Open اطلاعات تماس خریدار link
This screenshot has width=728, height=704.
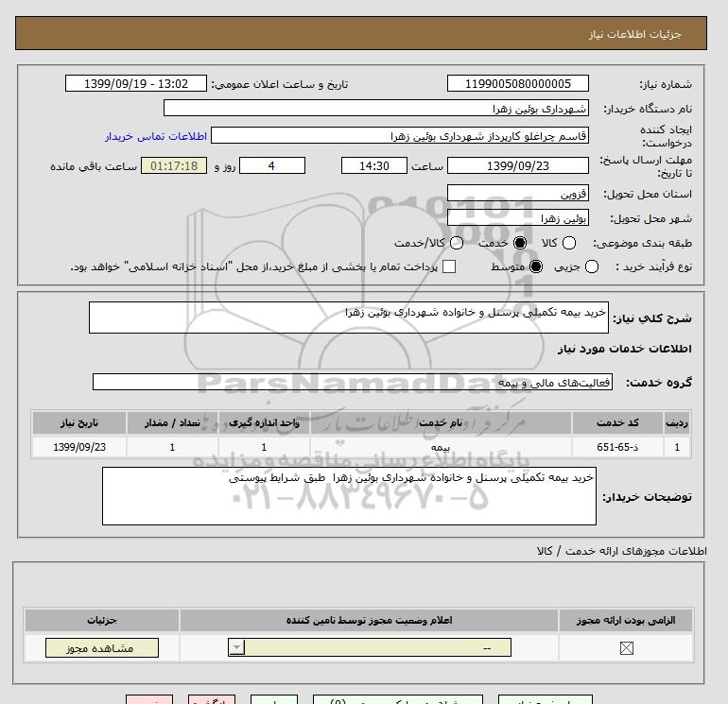[156, 136]
